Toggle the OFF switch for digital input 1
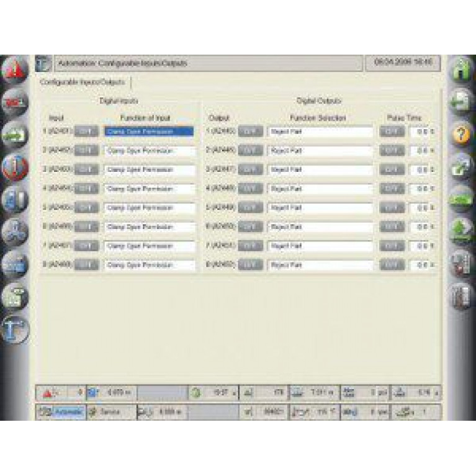This screenshot has width=476, height=476. [x=86, y=132]
